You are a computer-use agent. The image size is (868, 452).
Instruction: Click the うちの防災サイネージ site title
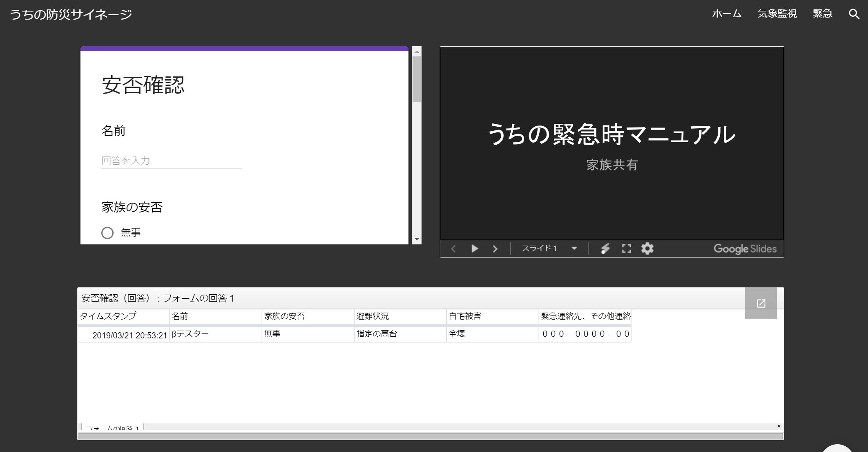coord(71,14)
